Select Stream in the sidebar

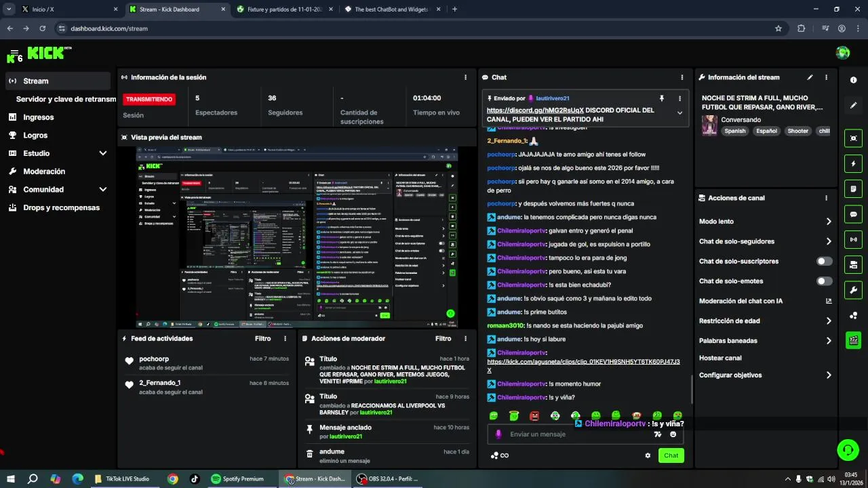click(x=58, y=81)
